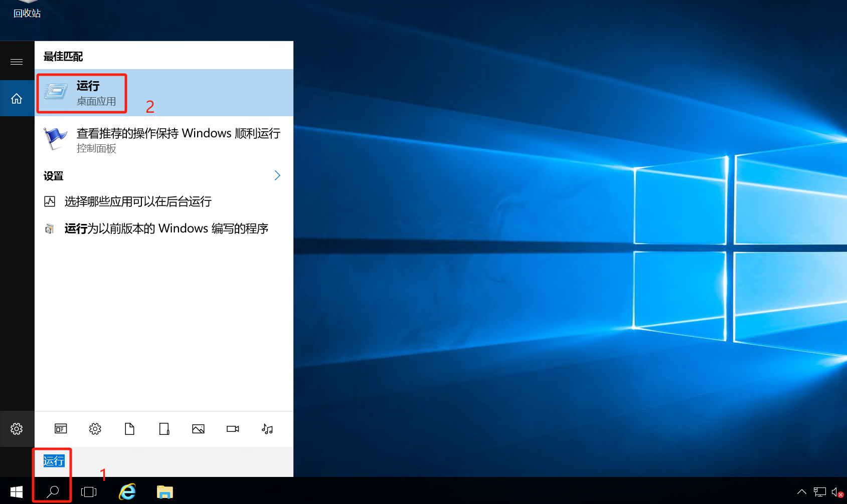The image size is (847, 504).
Task: Filter search results by videos
Action: (233, 429)
